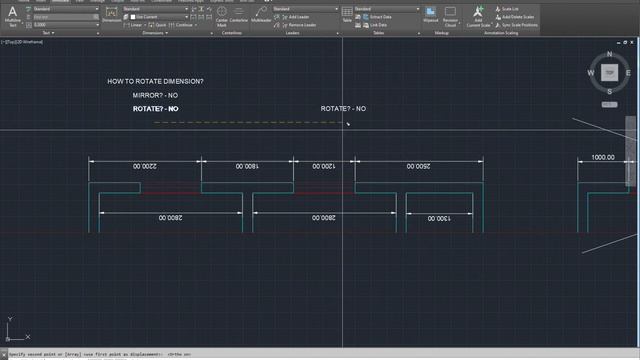
Task: Open the table style Standard dropdown
Action: [387, 9]
